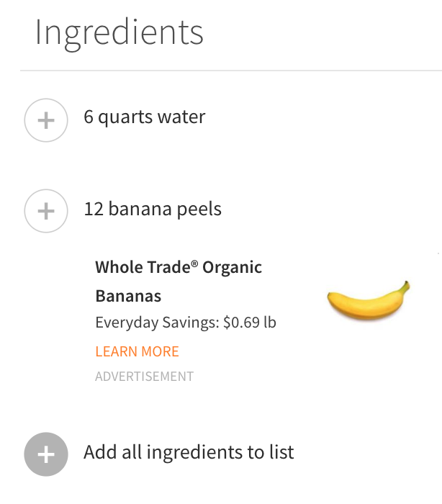Open the orange LEARN MORE link
This screenshot has height=504, width=442.
coord(137,351)
